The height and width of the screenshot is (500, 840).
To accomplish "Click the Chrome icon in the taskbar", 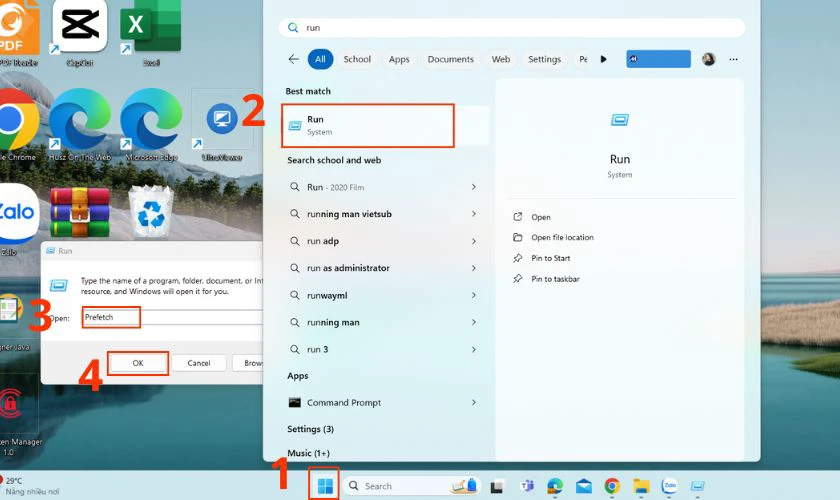I will (x=612, y=486).
